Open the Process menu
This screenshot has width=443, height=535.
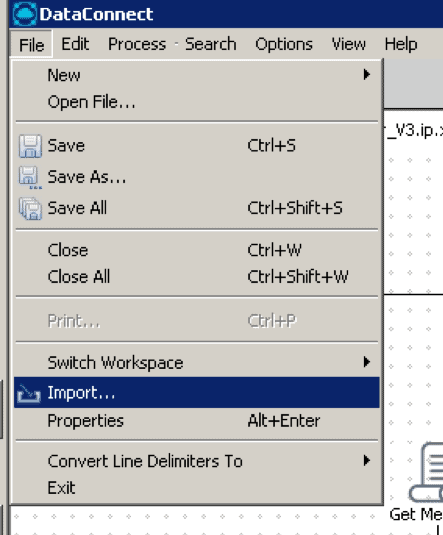click(x=137, y=44)
